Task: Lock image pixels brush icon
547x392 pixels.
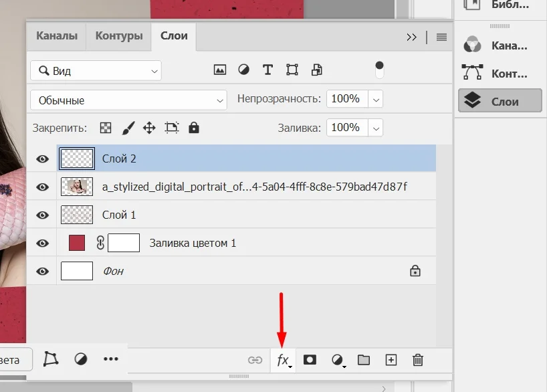Action: click(128, 128)
